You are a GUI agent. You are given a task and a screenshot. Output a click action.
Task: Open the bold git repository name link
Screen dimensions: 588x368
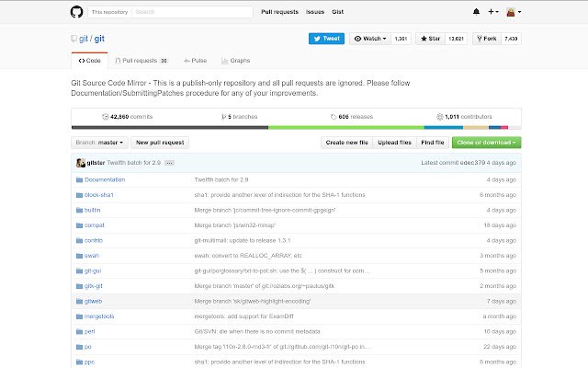(x=99, y=39)
